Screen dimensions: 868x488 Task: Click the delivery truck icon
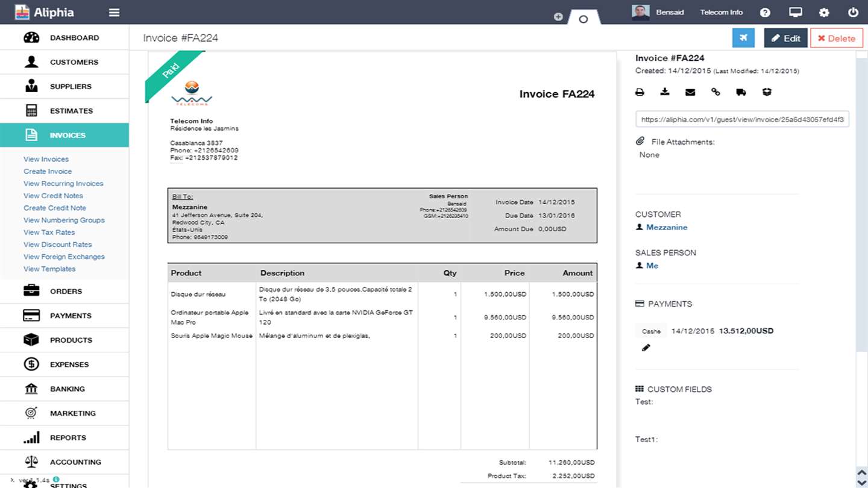pyautogui.click(x=741, y=92)
